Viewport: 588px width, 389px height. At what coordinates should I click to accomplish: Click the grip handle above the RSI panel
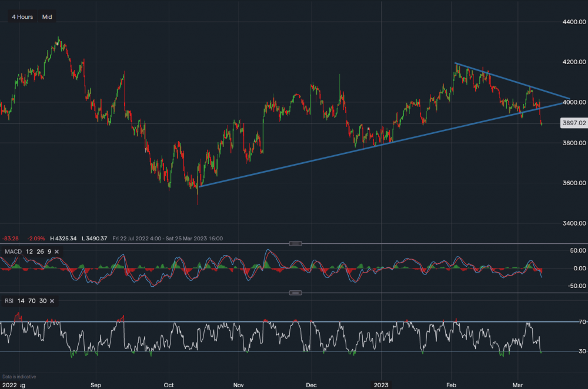pos(296,292)
